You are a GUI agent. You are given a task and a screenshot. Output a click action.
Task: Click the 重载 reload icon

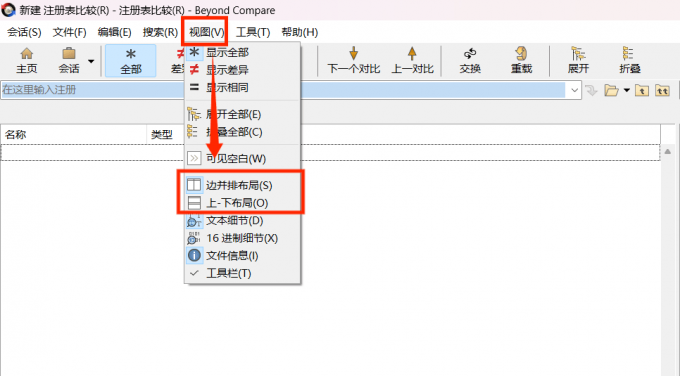pos(521,61)
